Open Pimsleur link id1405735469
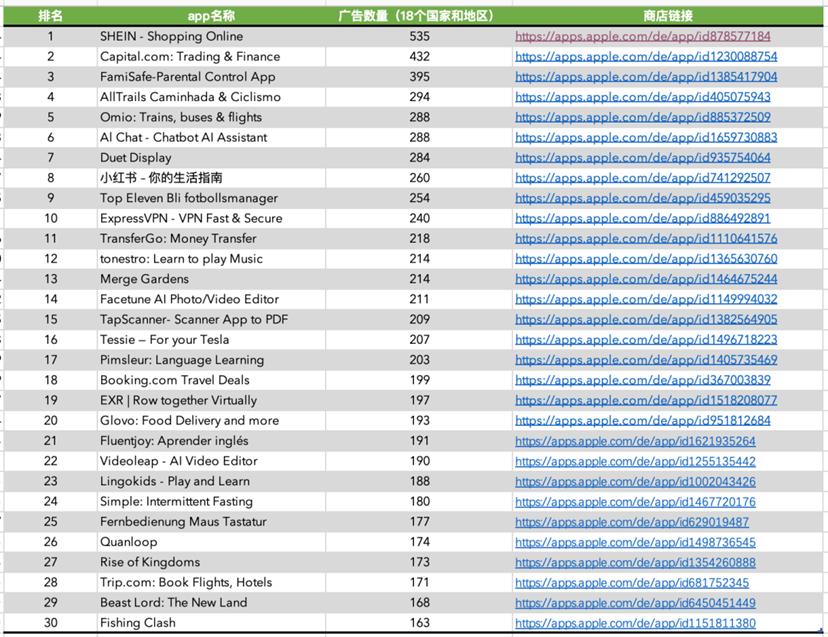This screenshot has width=828, height=637. (x=646, y=360)
